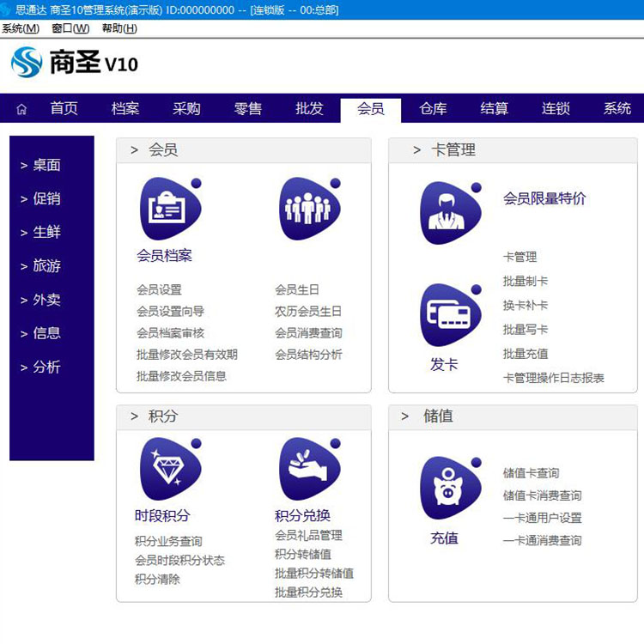Image resolution: width=644 pixels, height=644 pixels.
Task: Open 卡管理操作日志报表
Action: click(x=554, y=378)
